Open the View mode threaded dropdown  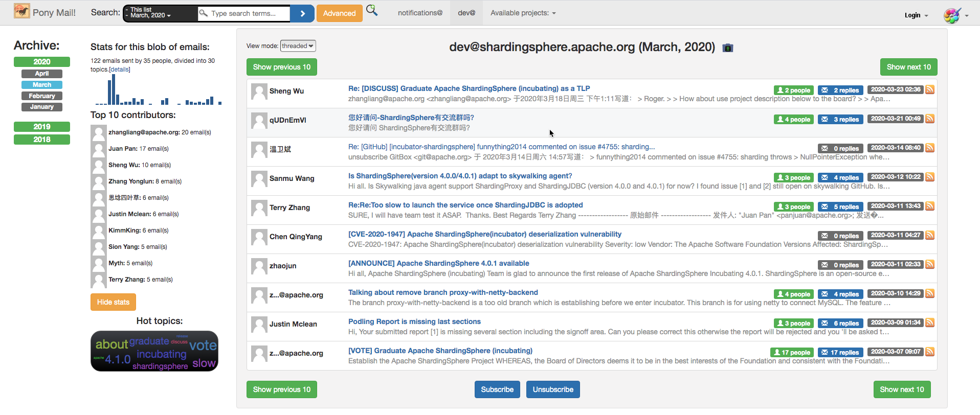pyautogui.click(x=298, y=46)
